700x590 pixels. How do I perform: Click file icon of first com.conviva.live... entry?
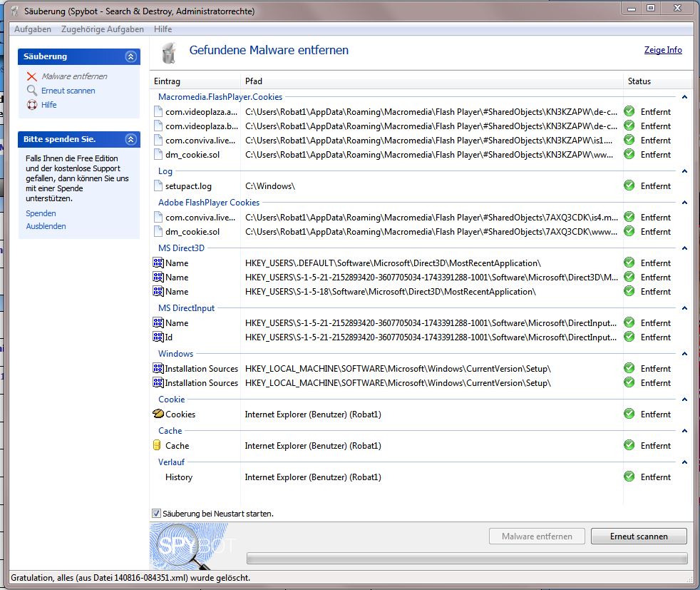(x=158, y=141)
